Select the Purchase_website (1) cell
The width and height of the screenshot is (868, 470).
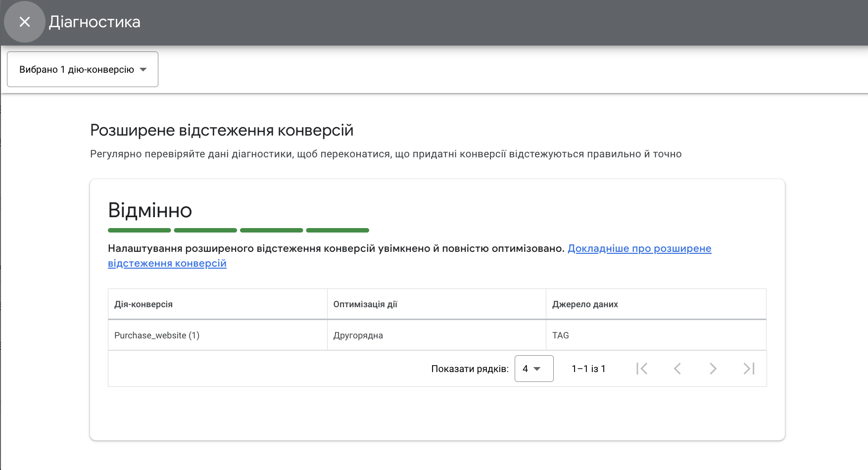click(218, 335)
